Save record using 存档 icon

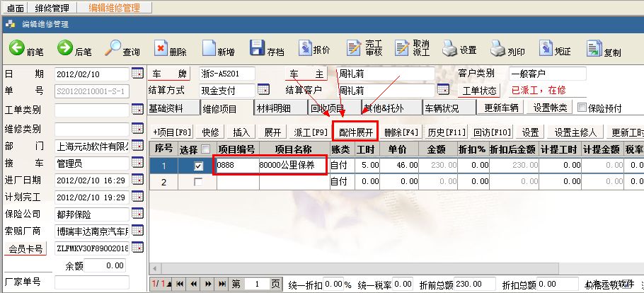tap(258, 49)
